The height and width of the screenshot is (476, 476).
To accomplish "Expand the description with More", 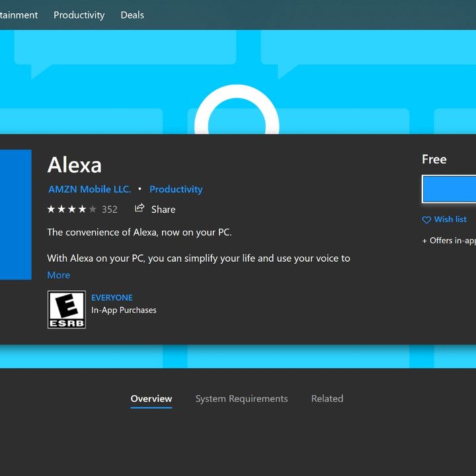I will point(59,275).
